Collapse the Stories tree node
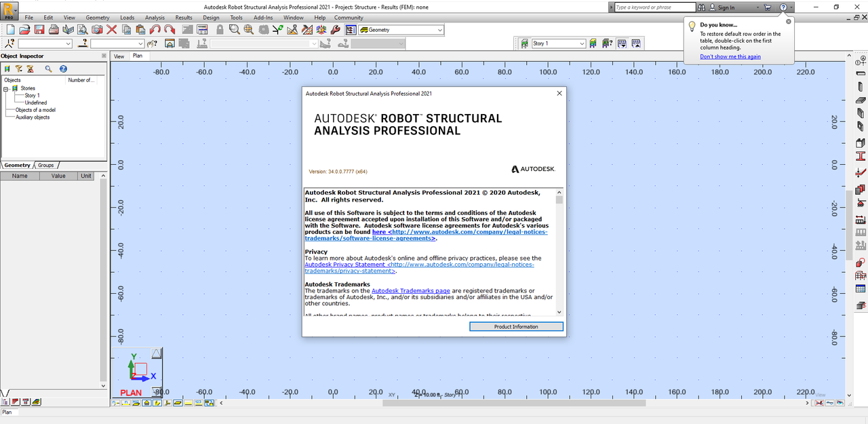 (x=6, y=89)
